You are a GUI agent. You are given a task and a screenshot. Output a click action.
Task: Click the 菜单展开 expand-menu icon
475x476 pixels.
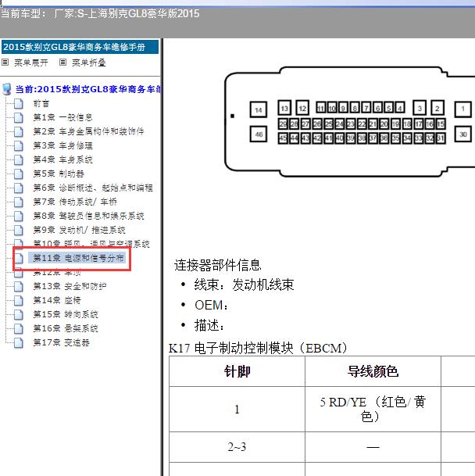coord(5,63)
